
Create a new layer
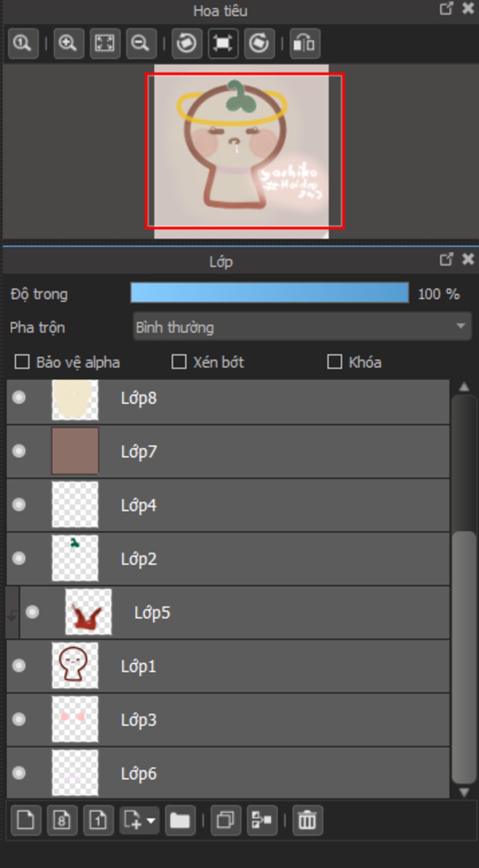[x=25, y=820]
